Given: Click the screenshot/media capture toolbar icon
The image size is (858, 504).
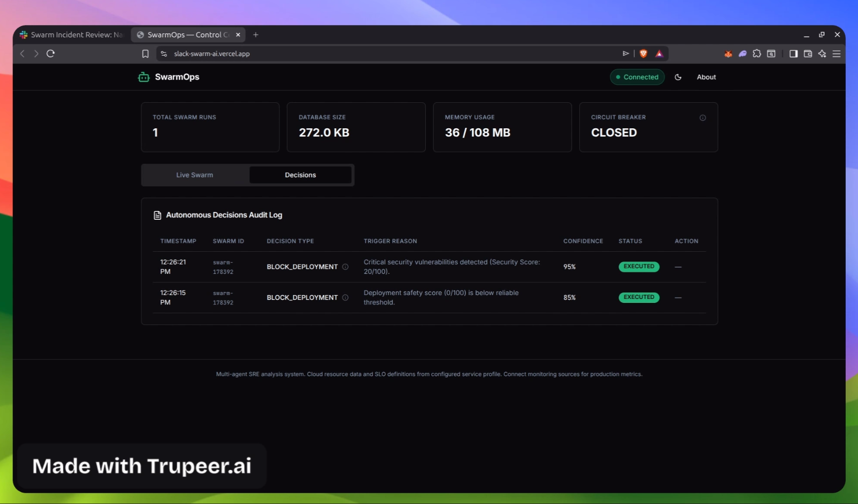Looking at the screenshot, I should 771,54.
